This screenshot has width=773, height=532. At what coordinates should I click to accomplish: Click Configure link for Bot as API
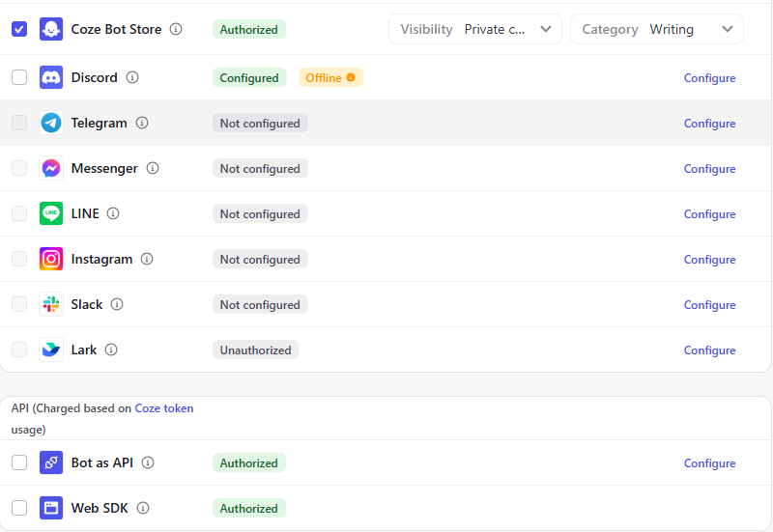[709, 463]
